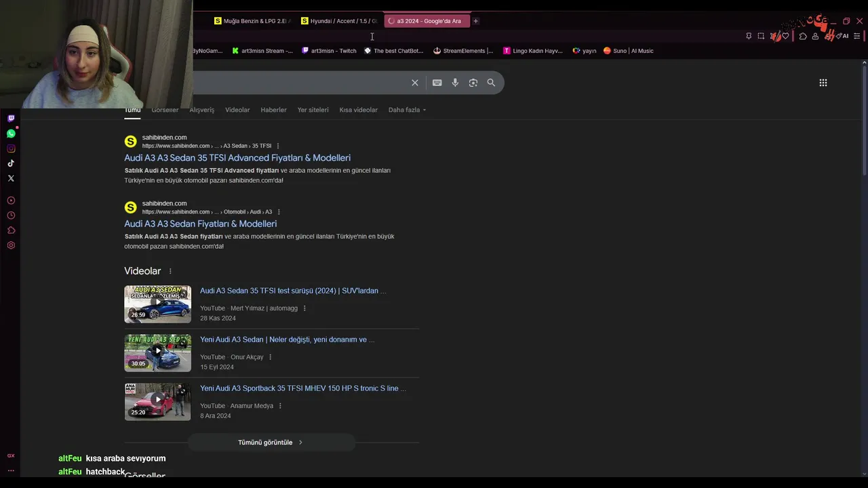
Task: Open sidebar three-dots more options
Action: (x=11, y=470)
